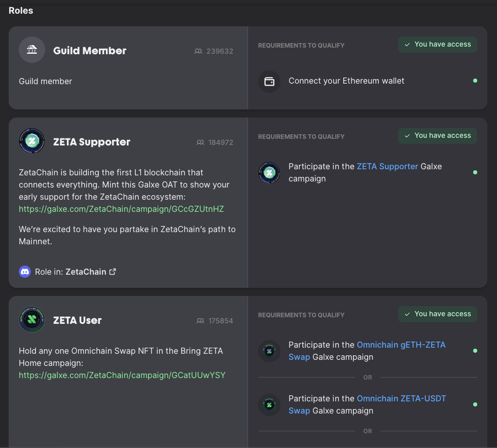Select the ZETA Supporter circular badge icon
Image resolution: width=497 pixels, height=448 pixels.
point(31,140)
